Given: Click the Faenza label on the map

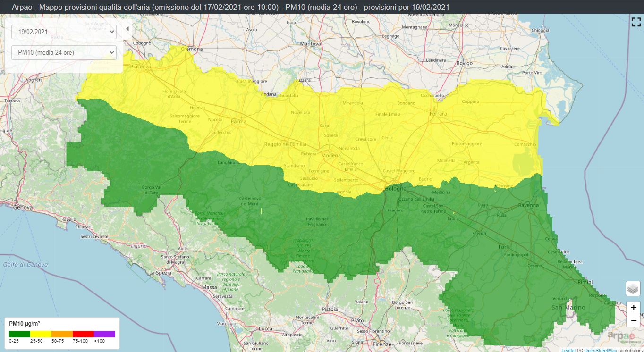Looking at the screenshot, I should [479, 234].
